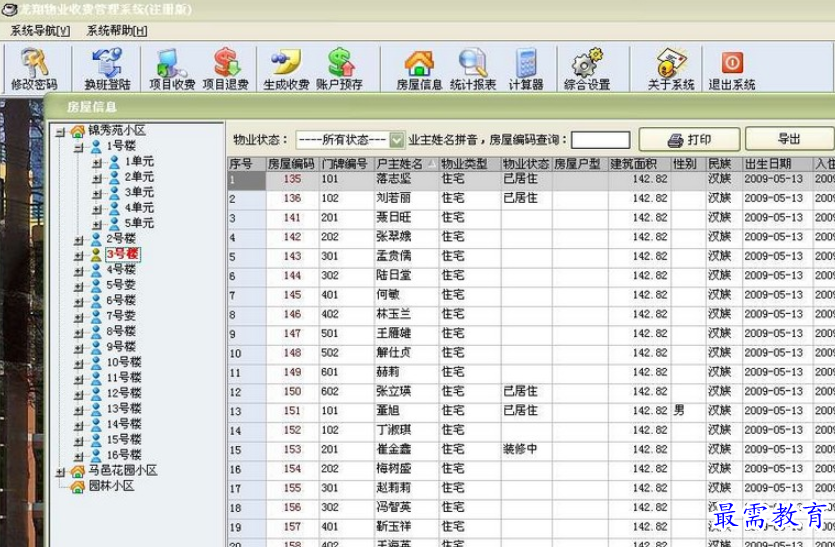
Task: Open 项目收费 from the toolbar
Action: tap(172, 69)
